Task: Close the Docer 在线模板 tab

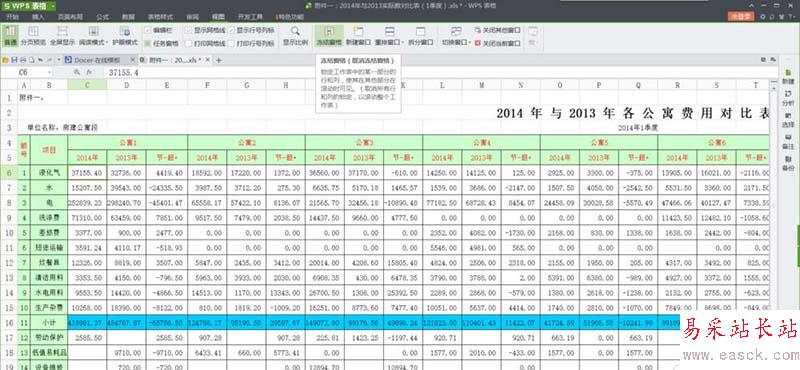Action: point(134,60)
